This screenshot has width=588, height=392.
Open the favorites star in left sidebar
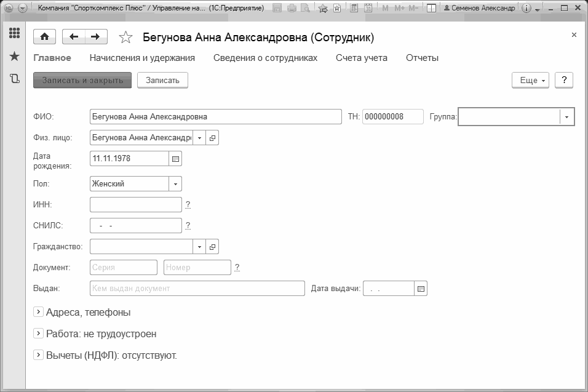pyautogui.click(x=14, y=56)
